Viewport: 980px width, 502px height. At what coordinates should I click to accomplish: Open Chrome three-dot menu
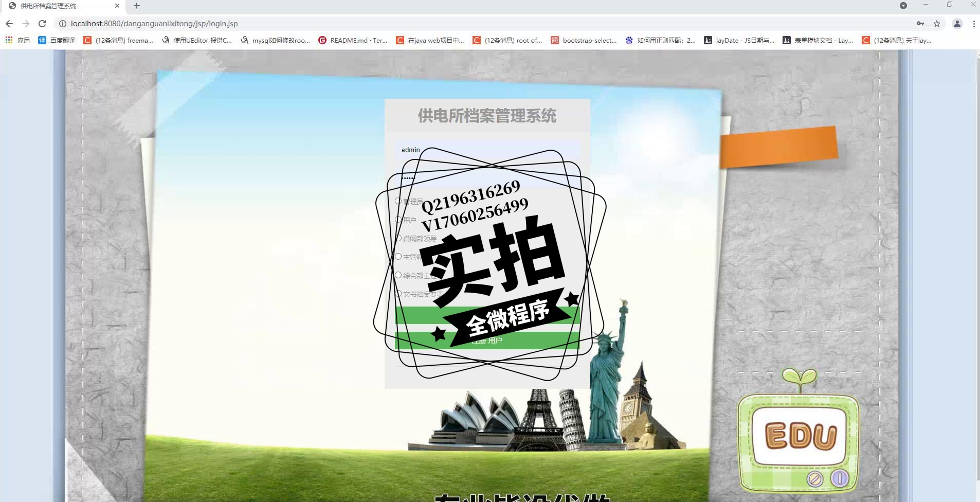(974, 24)
